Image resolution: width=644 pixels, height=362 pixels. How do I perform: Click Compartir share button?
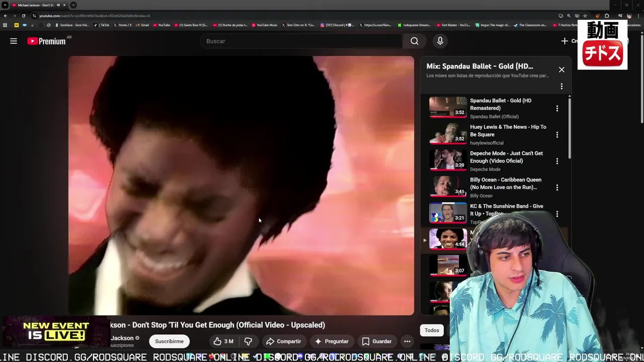[283, 341]
